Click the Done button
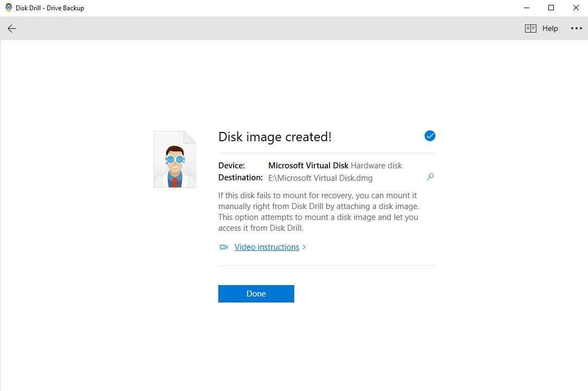 pos(256,293)
